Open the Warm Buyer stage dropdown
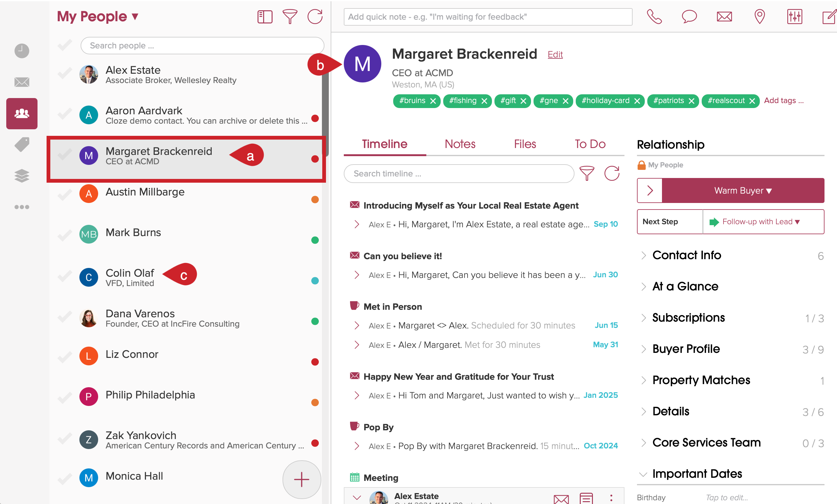The width and height of the screenshot is (837, 504). point(743,191)
